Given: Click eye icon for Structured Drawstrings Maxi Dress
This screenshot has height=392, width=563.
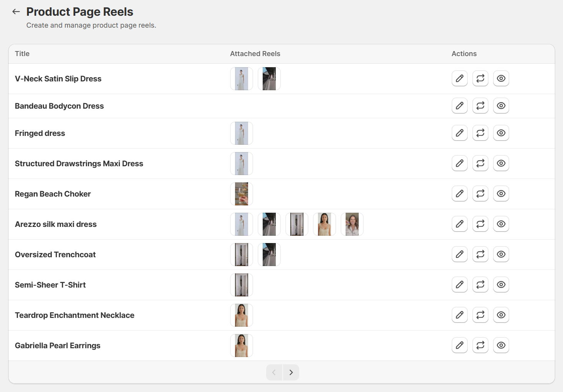Looking at the screenshot, I should click(501, 163).
